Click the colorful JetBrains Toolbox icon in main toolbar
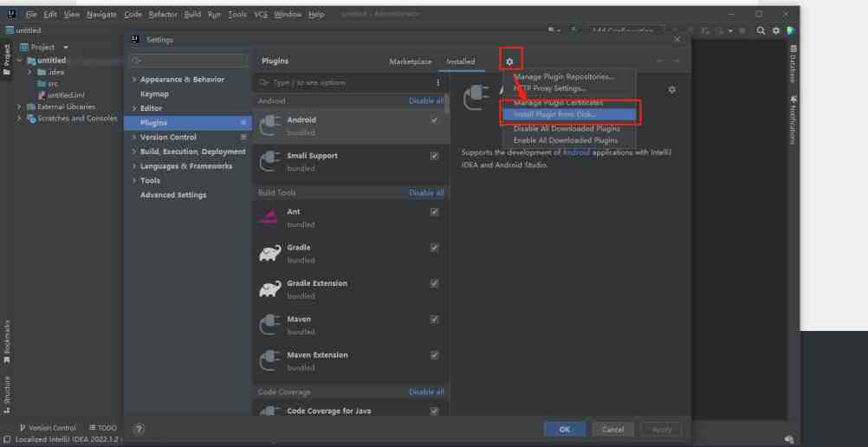Viewport: 868px width, 447px height. coord(791,31)
